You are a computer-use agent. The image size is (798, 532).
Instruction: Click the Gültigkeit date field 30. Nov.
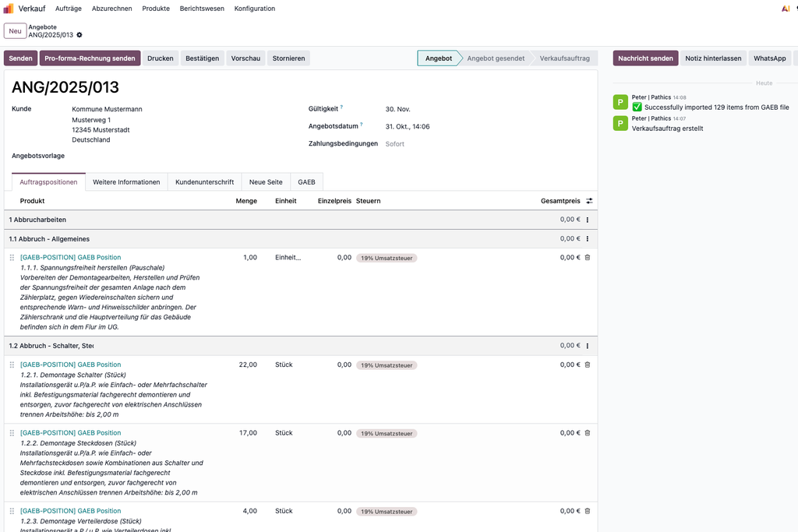click(x=397, y=109)
